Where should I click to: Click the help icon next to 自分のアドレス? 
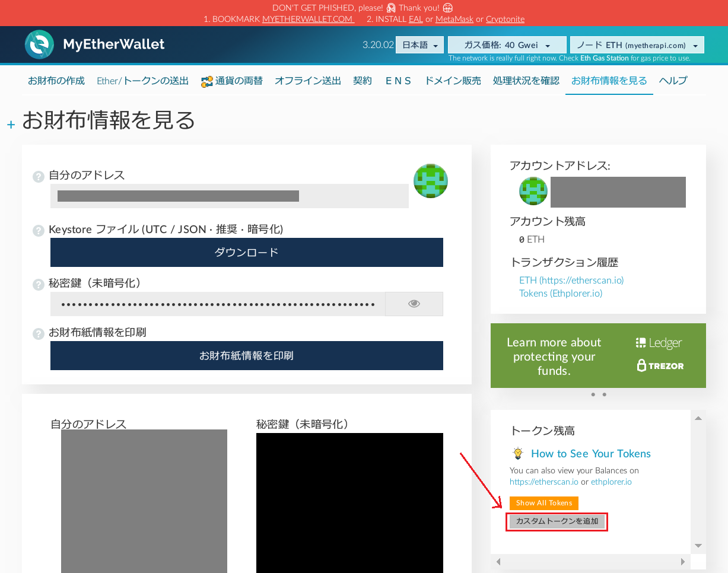pos(39,177)
